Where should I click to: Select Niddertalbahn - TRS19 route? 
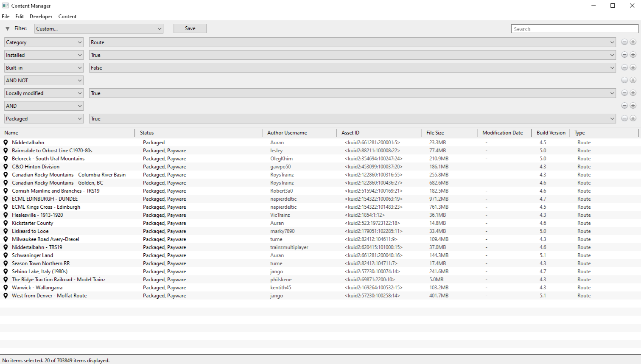tap(320, 247)
